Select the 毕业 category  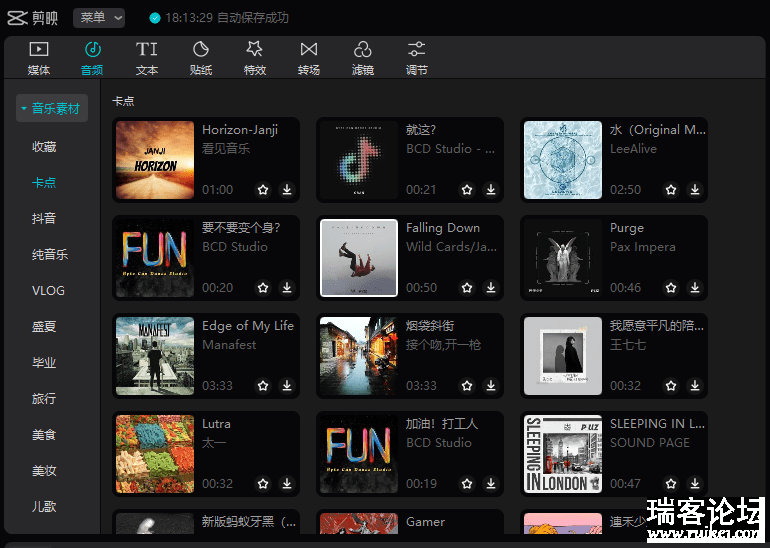tap(44, 362)
